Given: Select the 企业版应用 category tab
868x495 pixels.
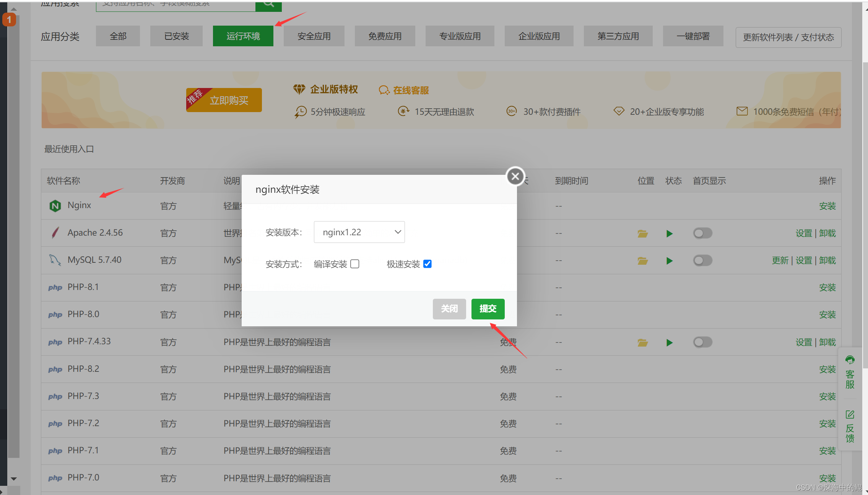Looking at the screenshot, I should click(x=539, y=36).
